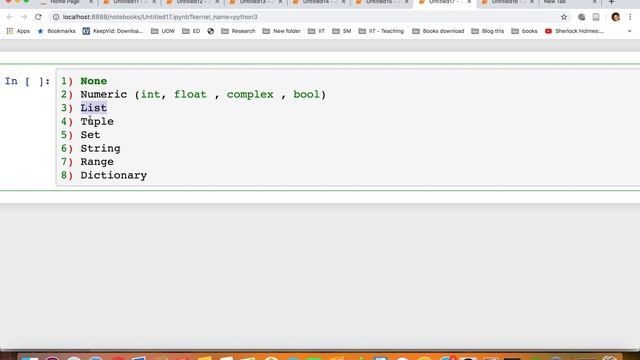The image size is (640, 360).
Task: Switch to the New Tab tab
Action: pos(569,2)
